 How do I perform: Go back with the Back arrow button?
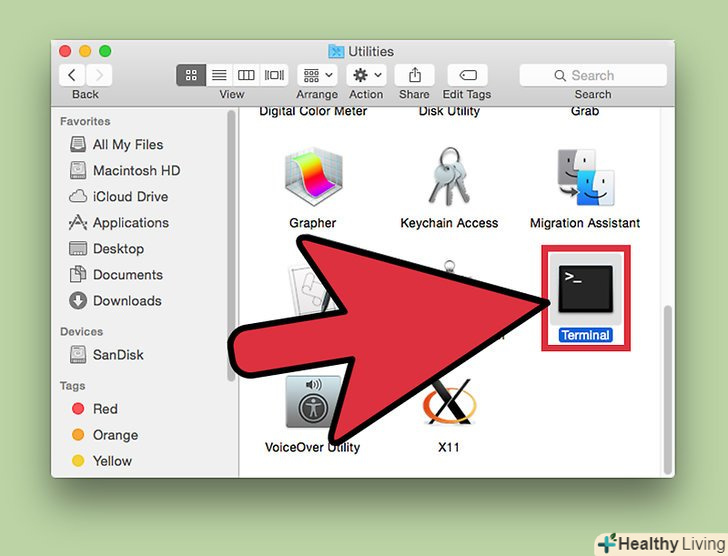72,75
